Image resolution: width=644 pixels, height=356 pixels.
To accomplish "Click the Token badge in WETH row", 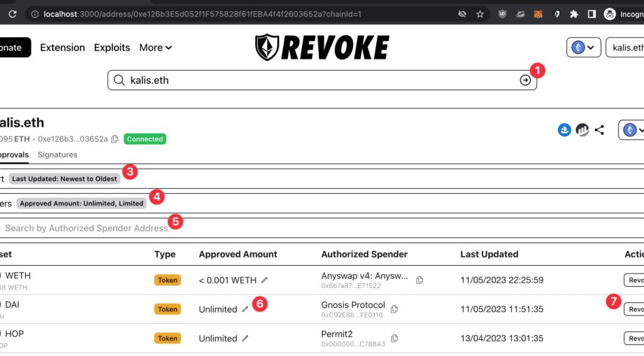I will pyautogui.click(x=168, y=280).
